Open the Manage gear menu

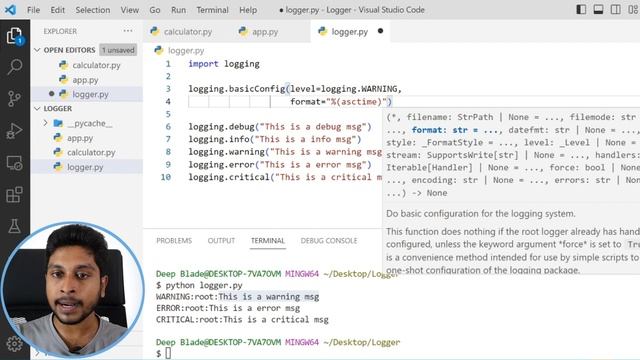15,344
